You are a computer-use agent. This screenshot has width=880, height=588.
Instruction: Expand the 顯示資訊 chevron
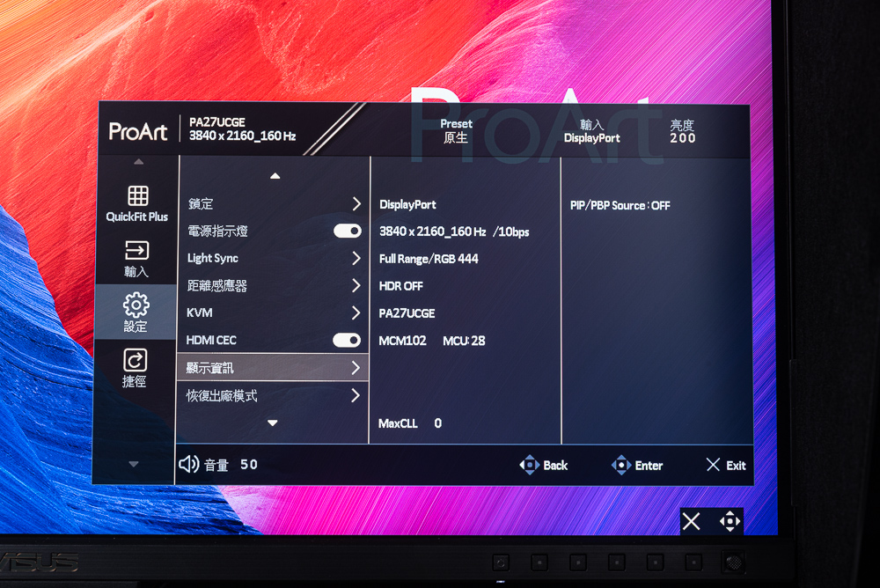click(x=356, y=367)
